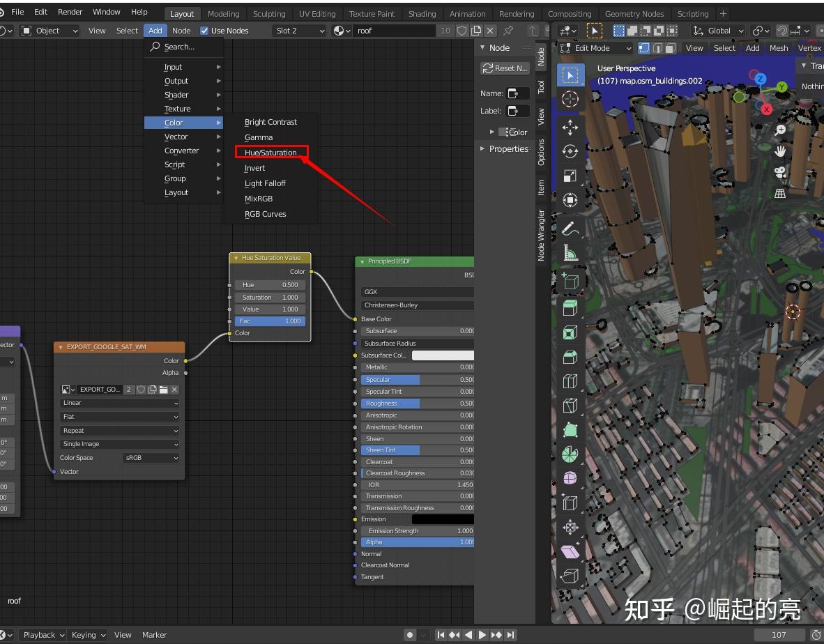Click the Reset Node button
The width and height of the screenshot is (824, 644).
pos(505,68)
